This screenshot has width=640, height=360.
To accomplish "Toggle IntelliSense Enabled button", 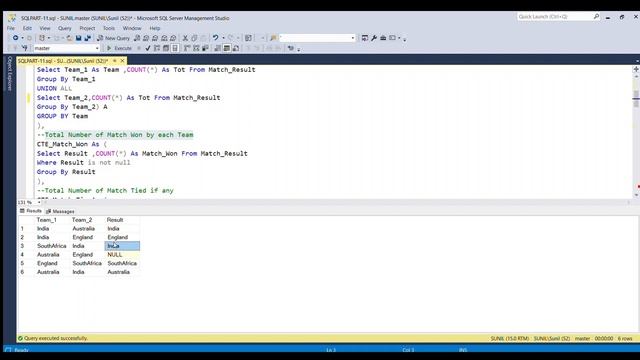I will (175, 48).
